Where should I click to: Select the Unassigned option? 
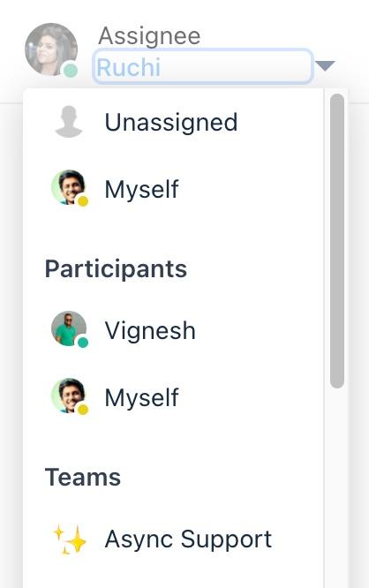(x=173, y=122)
